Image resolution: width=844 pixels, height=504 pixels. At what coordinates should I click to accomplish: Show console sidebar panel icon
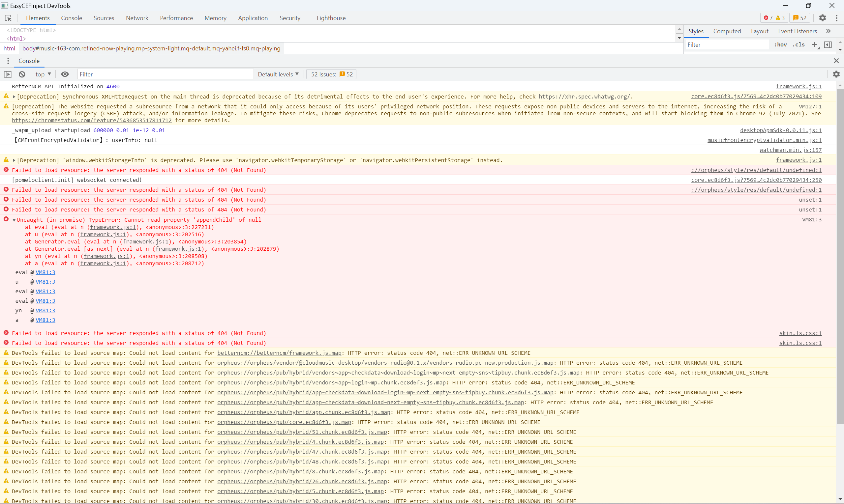point(8,74)
